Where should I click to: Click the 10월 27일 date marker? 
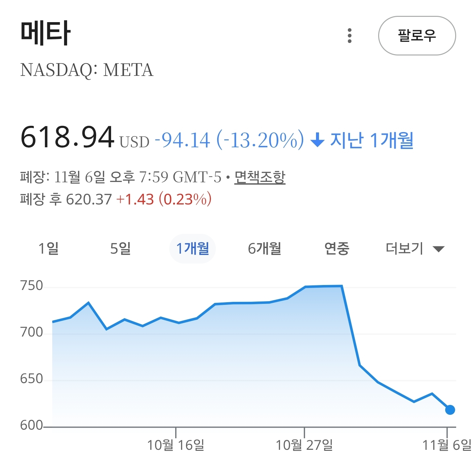(x=304, y=445)
